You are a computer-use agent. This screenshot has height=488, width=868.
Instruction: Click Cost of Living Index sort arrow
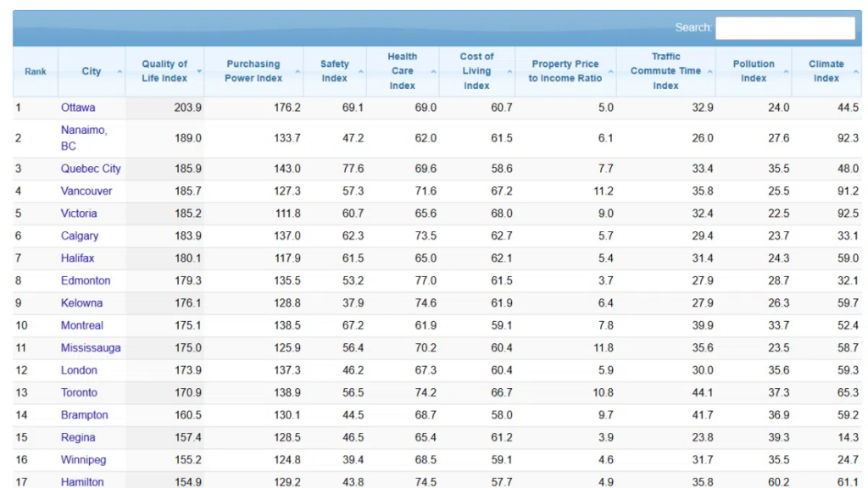[509, 72]
